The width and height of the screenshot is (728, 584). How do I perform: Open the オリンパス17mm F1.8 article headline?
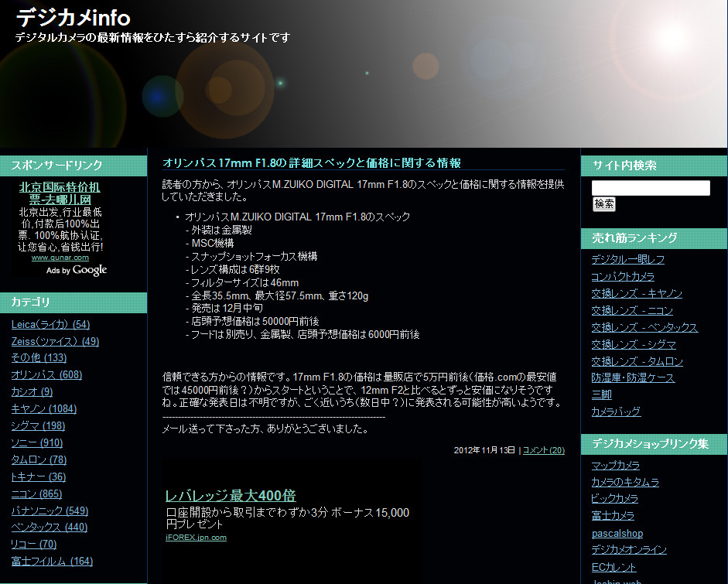[311, 162]
